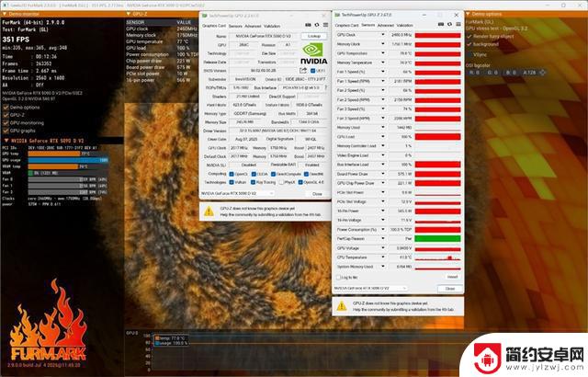Toggle the GPU monitoring checkbox
588x377 pixels.
click(6, 123)
